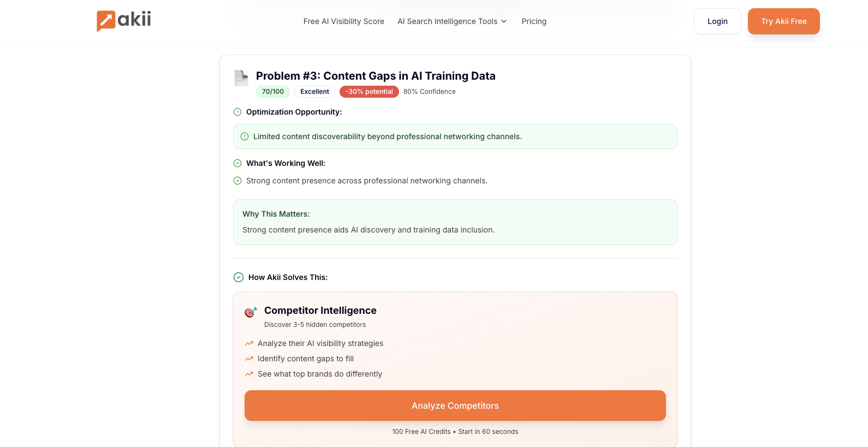Click the trend arrow beside Identify content gaps

(x=249, y=359)
